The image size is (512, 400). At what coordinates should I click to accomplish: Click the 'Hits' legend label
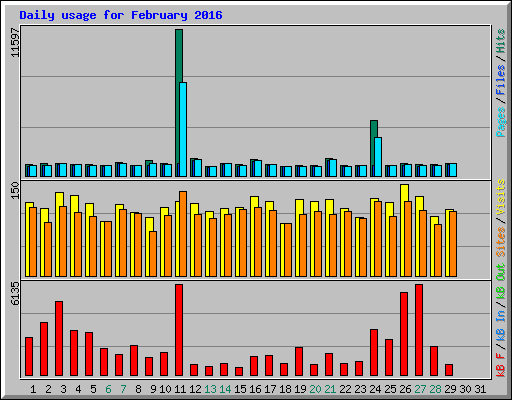click(501, 41)
